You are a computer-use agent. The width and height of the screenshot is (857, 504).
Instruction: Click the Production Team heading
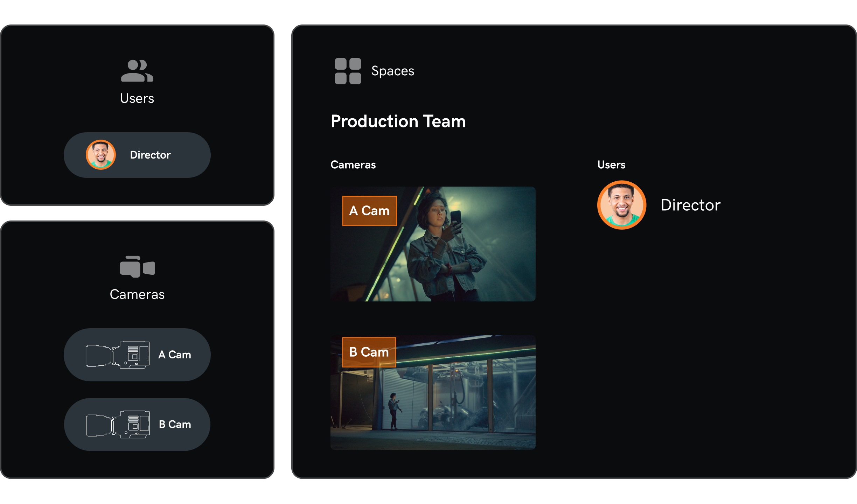pyautogui.click(x=398, y=121)
